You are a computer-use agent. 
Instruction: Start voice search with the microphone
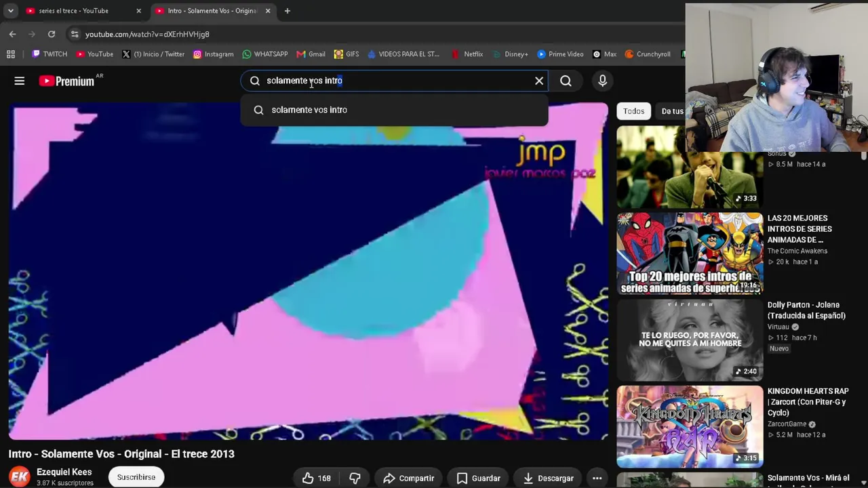click(602, 81)
